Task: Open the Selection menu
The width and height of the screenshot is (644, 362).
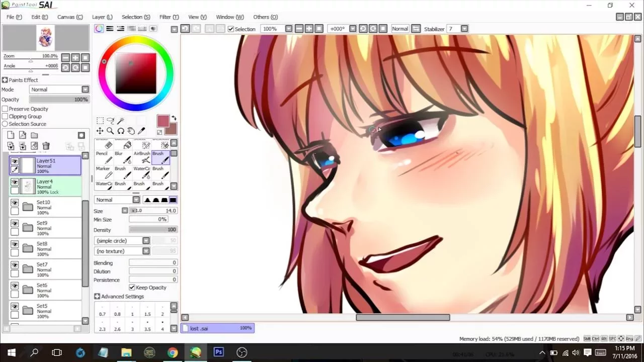Action: (x=136, y=17)
